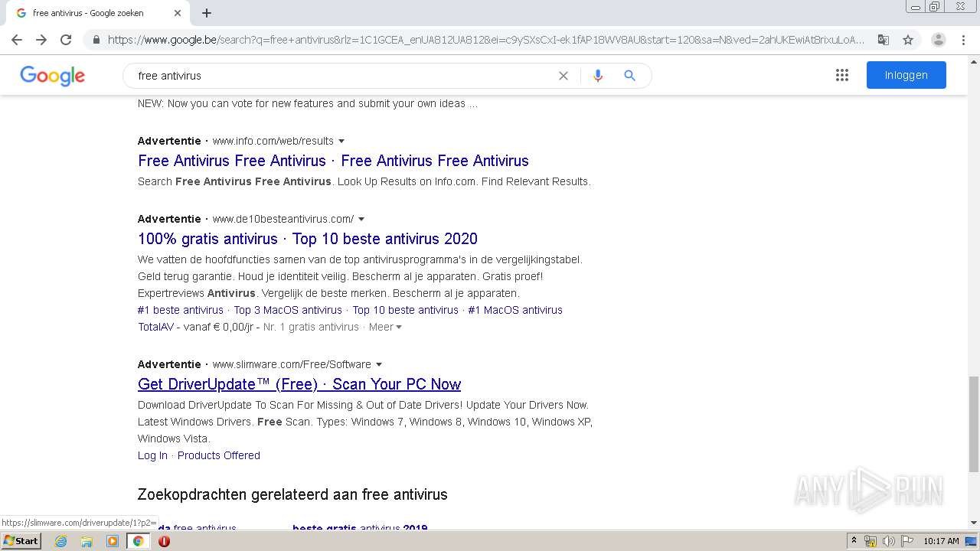Image resolution: width=980 pixels, height=551 pixels.
Task: Open the volume speaker tray icon
Action: click(x=888, y=541)
